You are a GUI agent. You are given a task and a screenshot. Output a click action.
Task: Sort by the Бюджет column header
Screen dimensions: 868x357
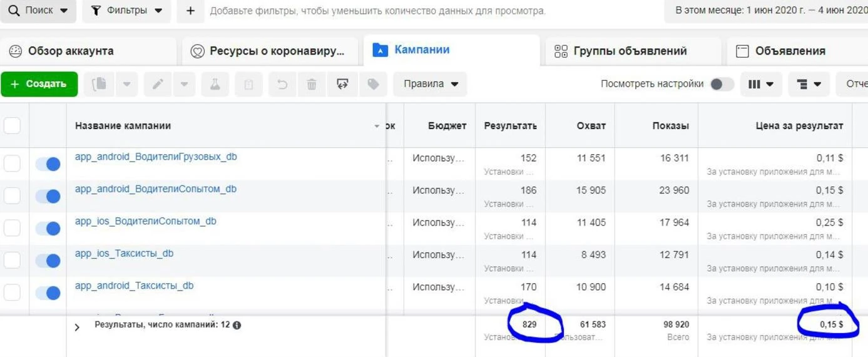pos(447,125)
